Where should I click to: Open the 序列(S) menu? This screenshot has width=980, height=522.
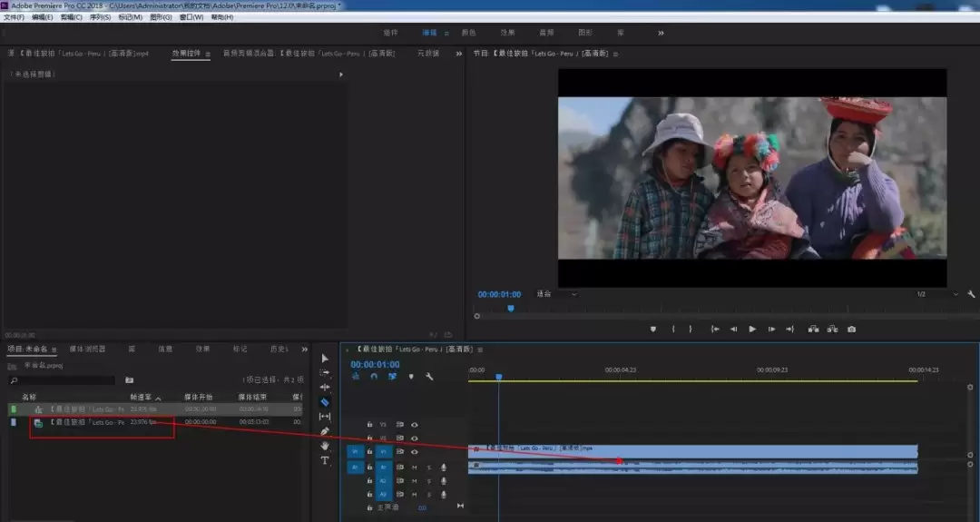tap(100, 17)
